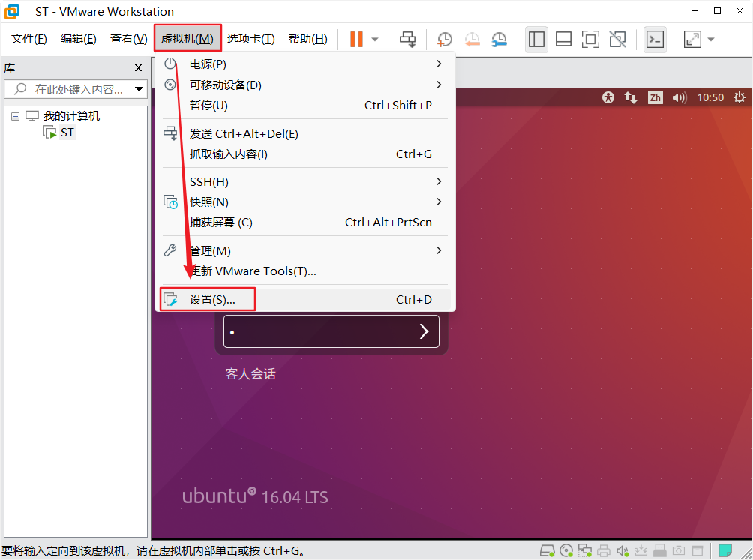Click the hard disk status bar icon
The width and height of the screenshot is (753, 560).
click(547, 550)
